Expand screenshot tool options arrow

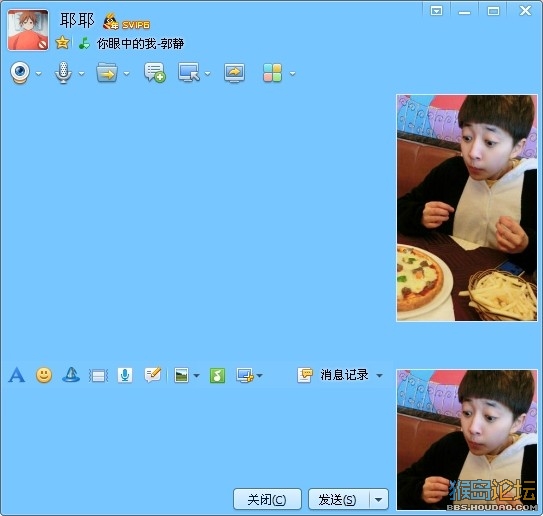pos(259,375)
